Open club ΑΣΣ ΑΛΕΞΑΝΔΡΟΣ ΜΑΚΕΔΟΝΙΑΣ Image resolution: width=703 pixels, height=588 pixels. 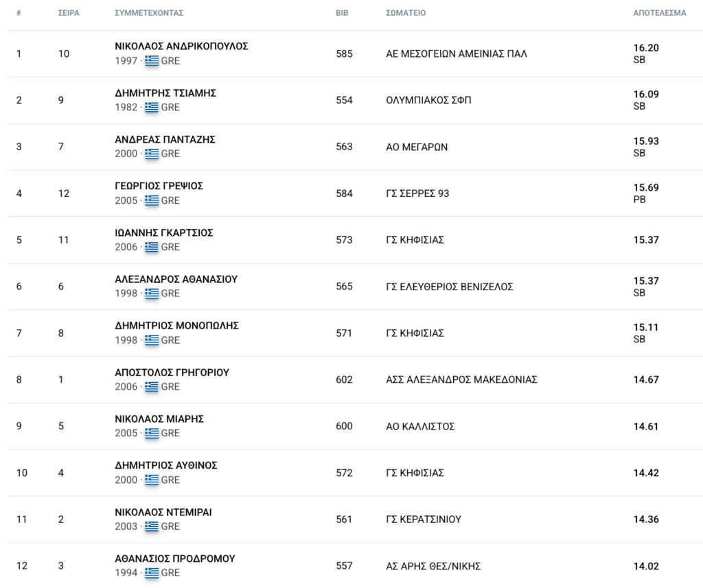[461, 379]
